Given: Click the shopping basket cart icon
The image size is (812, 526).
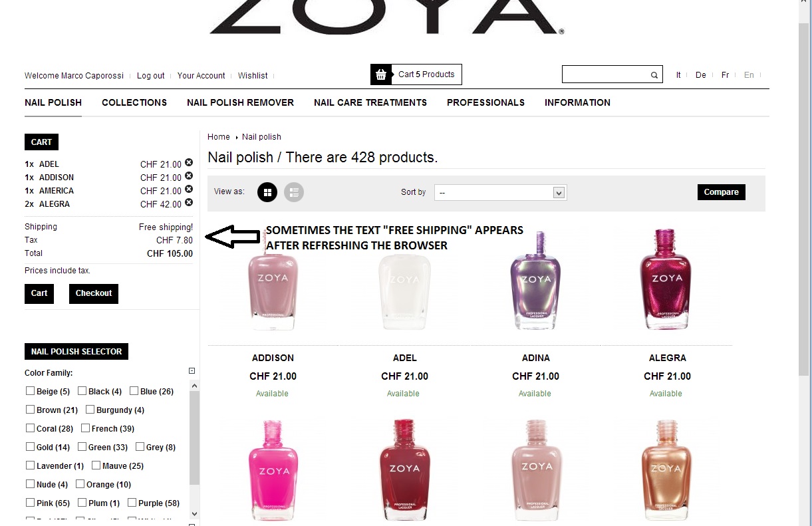Looking at the screenshot, I should [381, 74].
